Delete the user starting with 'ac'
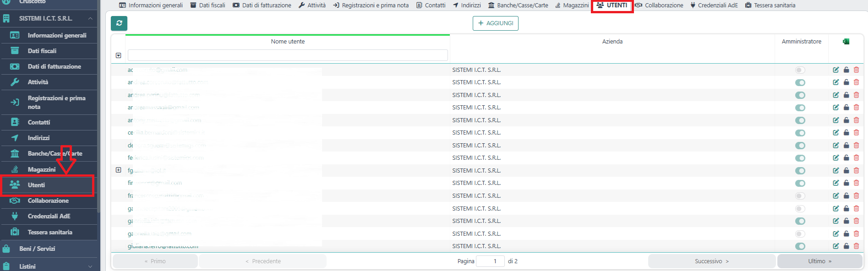Image resolution: width=868 pixels, height=271 pixels. (857, 70)
